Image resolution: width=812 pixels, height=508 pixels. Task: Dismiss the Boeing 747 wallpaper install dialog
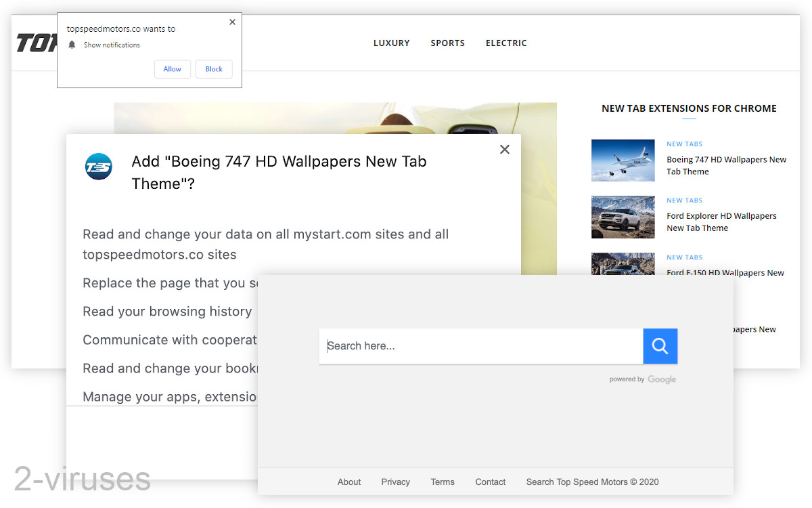point(504,149)
